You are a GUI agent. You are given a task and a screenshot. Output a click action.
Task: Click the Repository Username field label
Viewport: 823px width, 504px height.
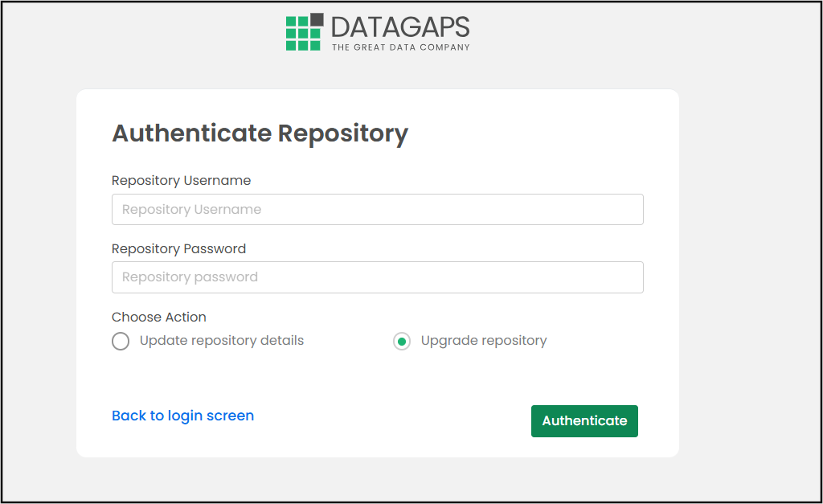pos(181,180)
